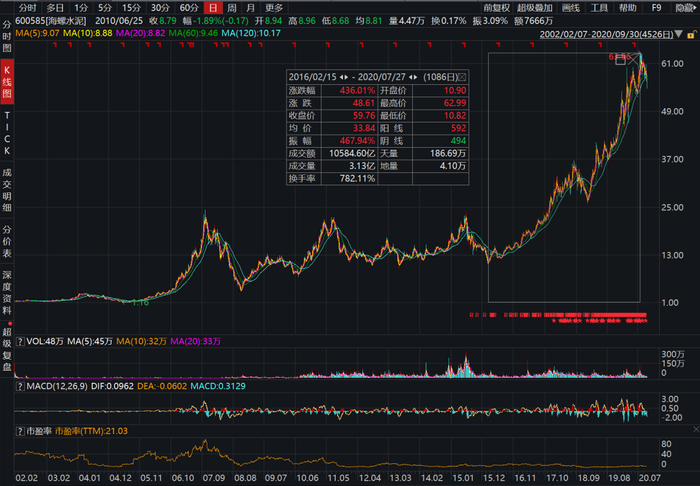Switch to the 周 weekly period tab
This screenshot has width=700, height=486.
click(231, 8)
